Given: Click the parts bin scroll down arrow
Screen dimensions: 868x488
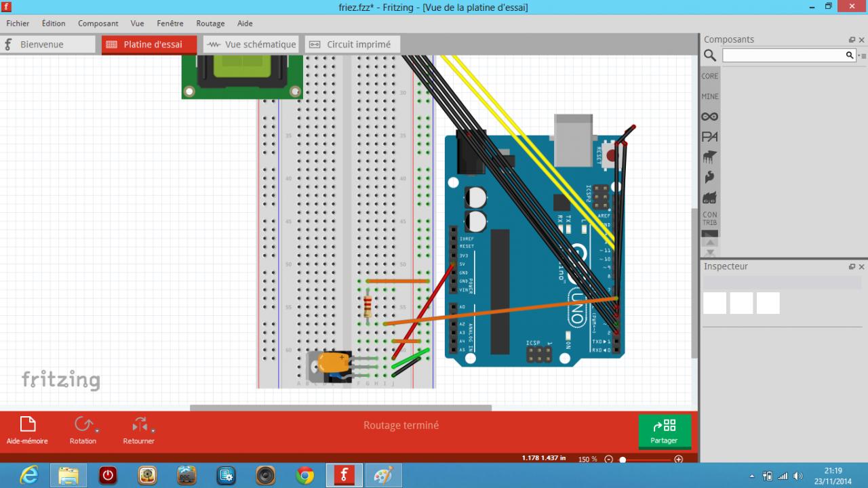Looking at the screenshot, I should (x=710, y=252).
